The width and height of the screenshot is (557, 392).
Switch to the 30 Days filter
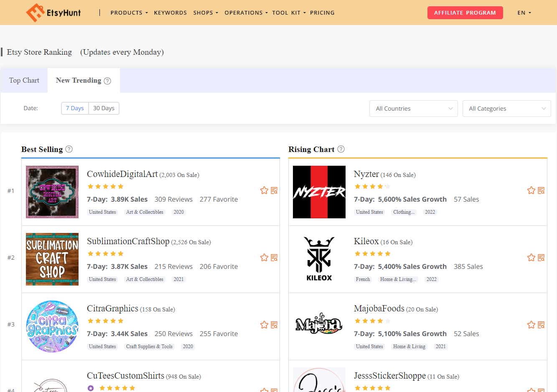[104, 108]
